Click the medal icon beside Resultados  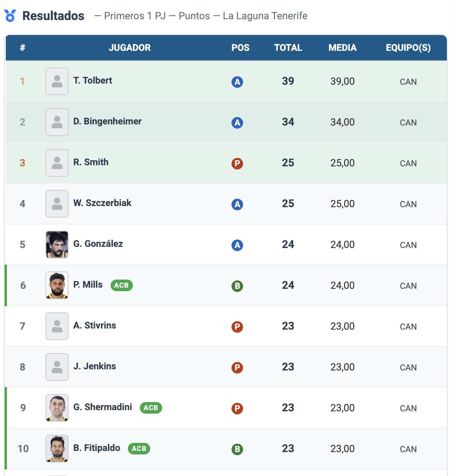10,16
